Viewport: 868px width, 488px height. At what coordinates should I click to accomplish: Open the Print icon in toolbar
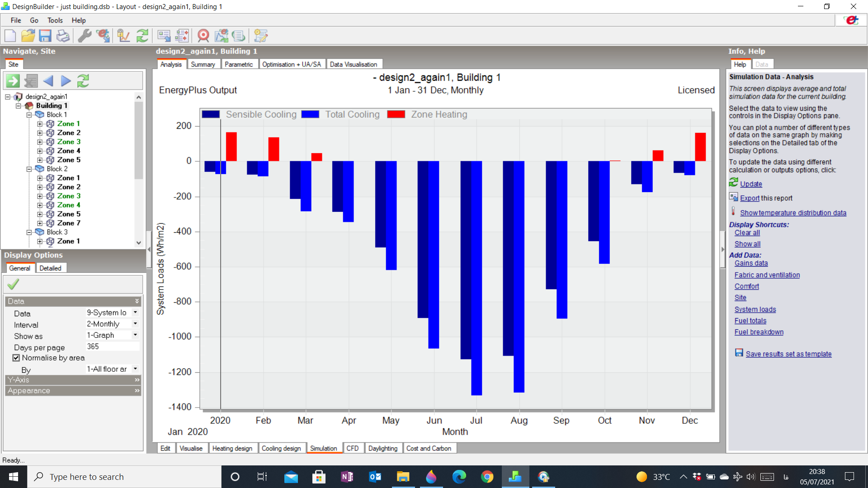63,36
